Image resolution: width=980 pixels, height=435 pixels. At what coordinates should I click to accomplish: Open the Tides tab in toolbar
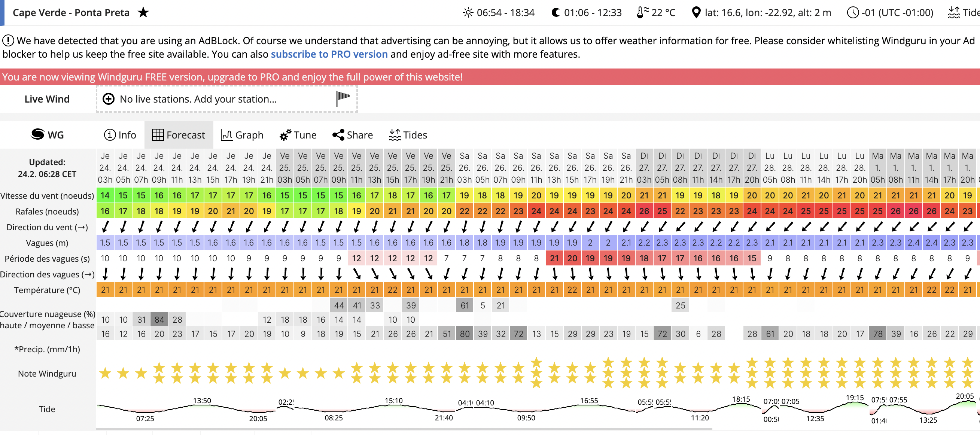point(408,135)
